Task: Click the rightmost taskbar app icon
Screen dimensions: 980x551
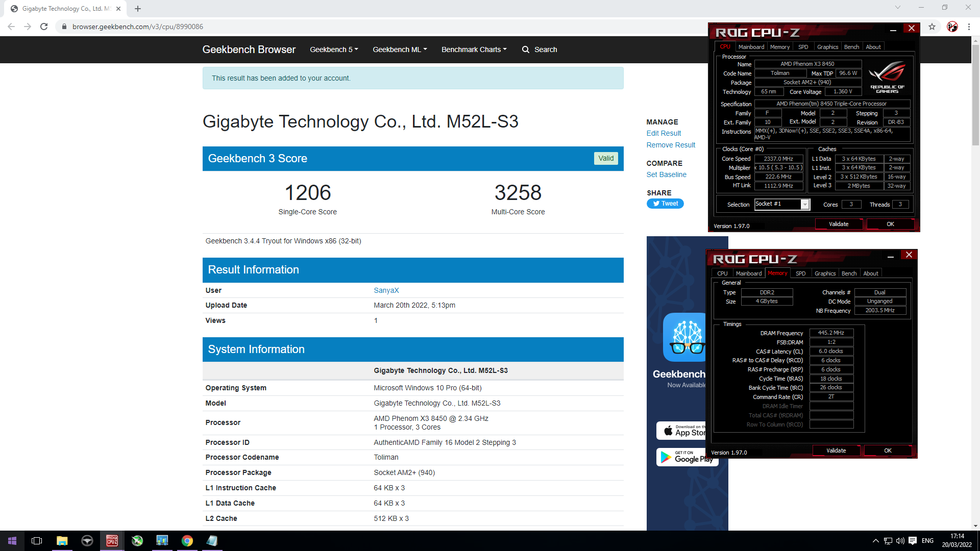Action: point(212,541)
